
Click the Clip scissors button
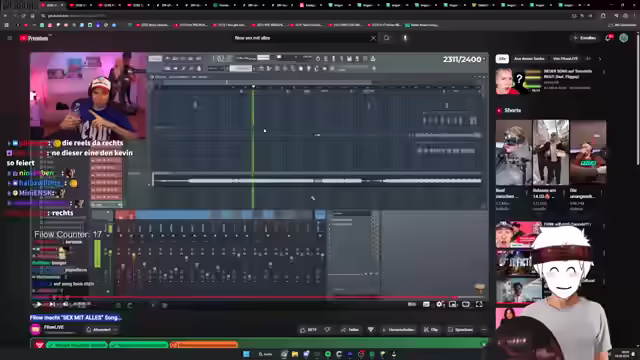pyautogui.click(x=431, y=330)
